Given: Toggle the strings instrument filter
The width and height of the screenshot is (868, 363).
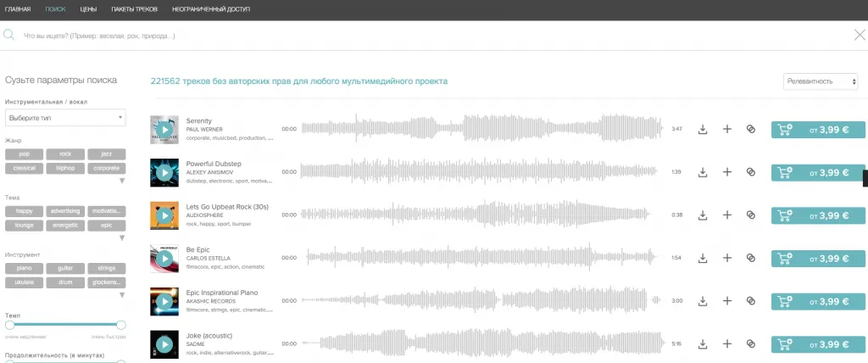Looking at the screenshot, I should [107, 268].
